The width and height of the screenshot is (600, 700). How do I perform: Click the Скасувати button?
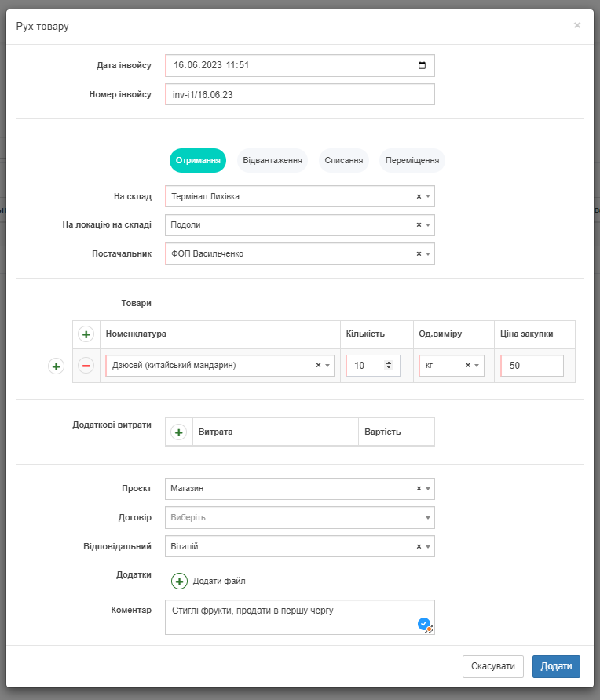[x=492, y=666]
